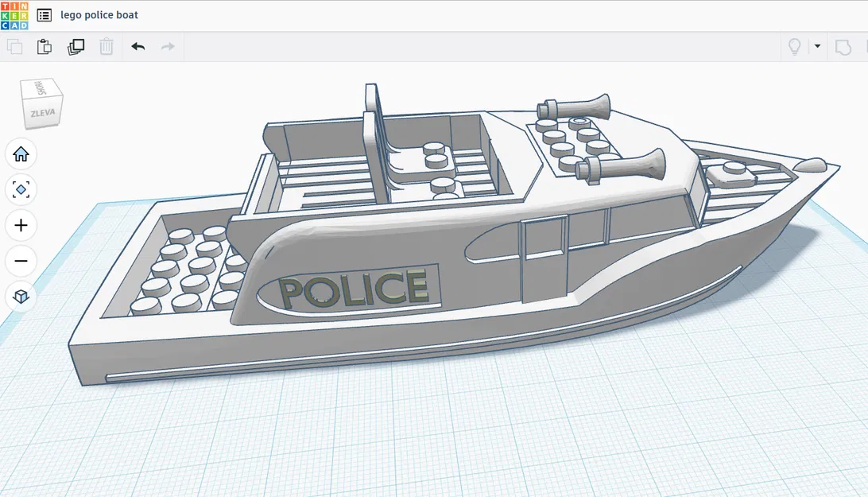Expand the visibility dropdown arrow
The height and width of the screenshot is (497, 868).
(x=817, y=47)
